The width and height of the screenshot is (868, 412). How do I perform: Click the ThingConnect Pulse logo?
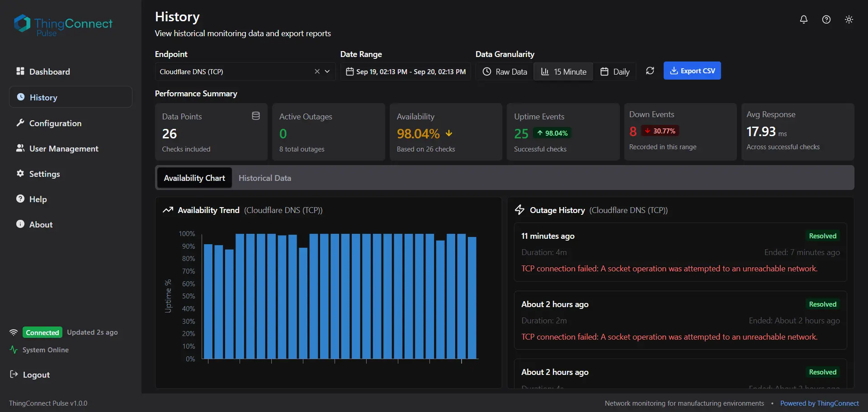[63, 25]
